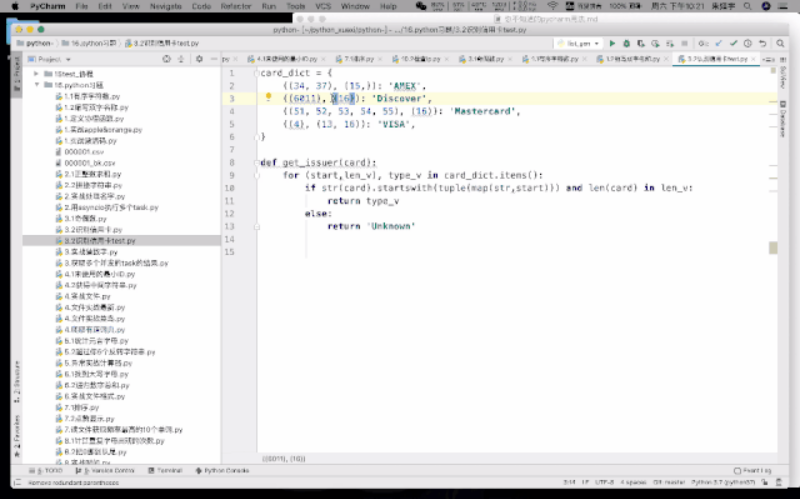Open Search Everywhere magnifier in toolbar
The width and height of the screenshot is (800, 499).
780,44
